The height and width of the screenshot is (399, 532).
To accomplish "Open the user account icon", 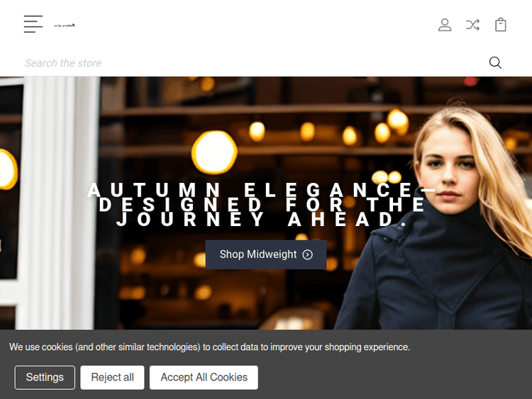I will coord(445,25).
